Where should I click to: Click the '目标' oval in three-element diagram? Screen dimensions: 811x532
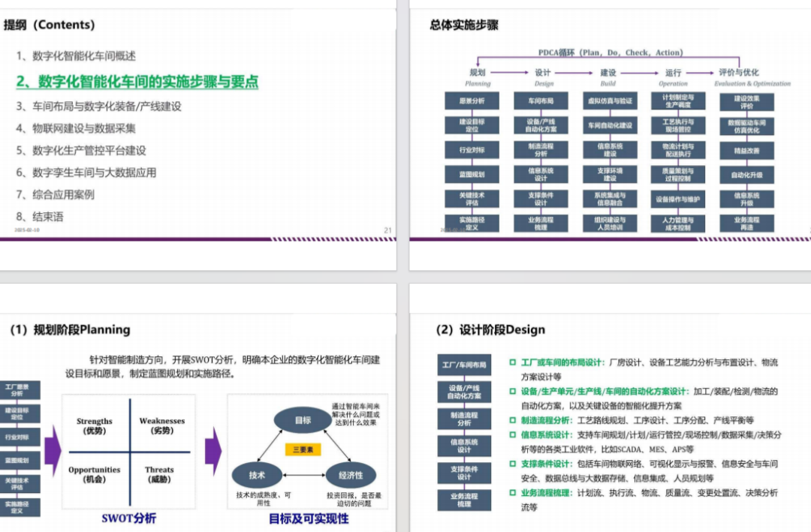[303, 420]
